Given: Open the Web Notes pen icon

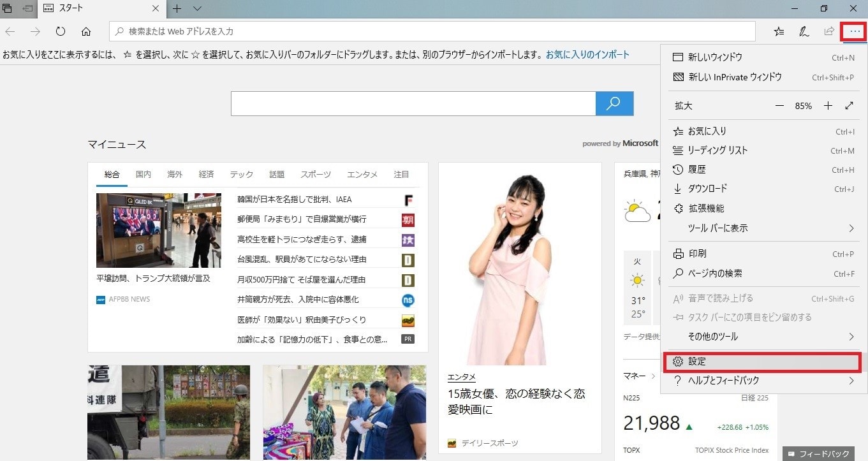Looking at the screenshot, I should [804, 31].
